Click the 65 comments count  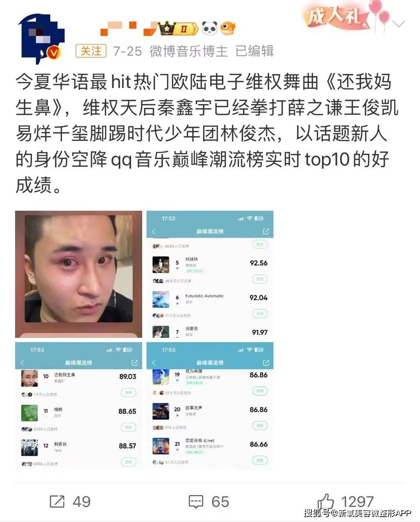click(220, 502)
